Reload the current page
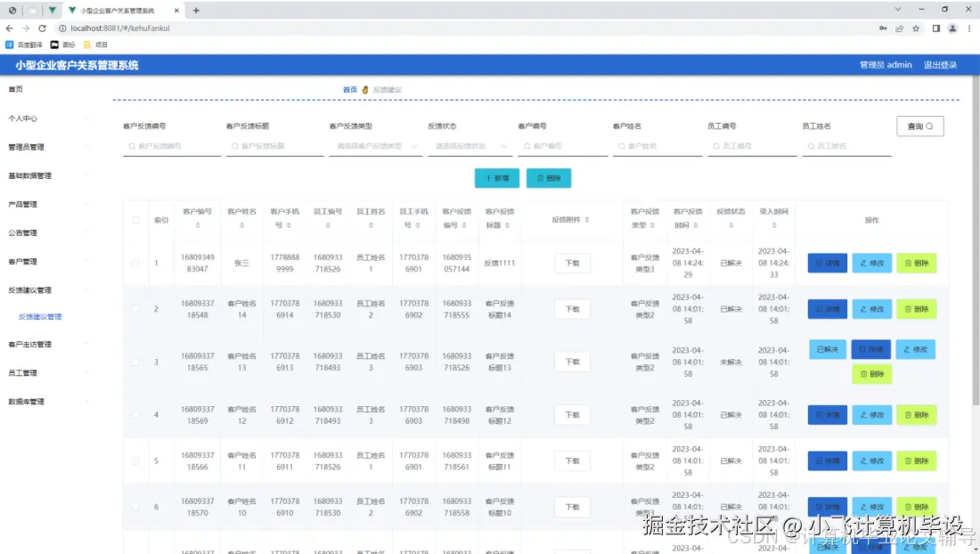This screenshot has height=554, width=980. [42, 29]
